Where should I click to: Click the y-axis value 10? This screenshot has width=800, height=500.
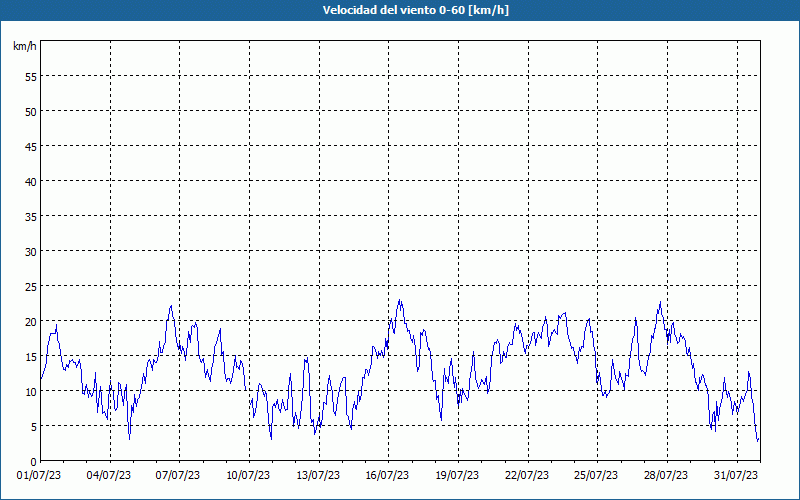(x=31, y=391)
